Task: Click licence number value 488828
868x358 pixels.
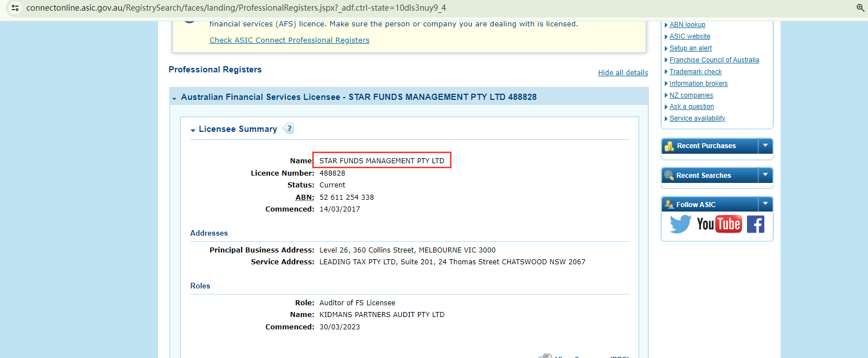Action: tap(332, 173)
